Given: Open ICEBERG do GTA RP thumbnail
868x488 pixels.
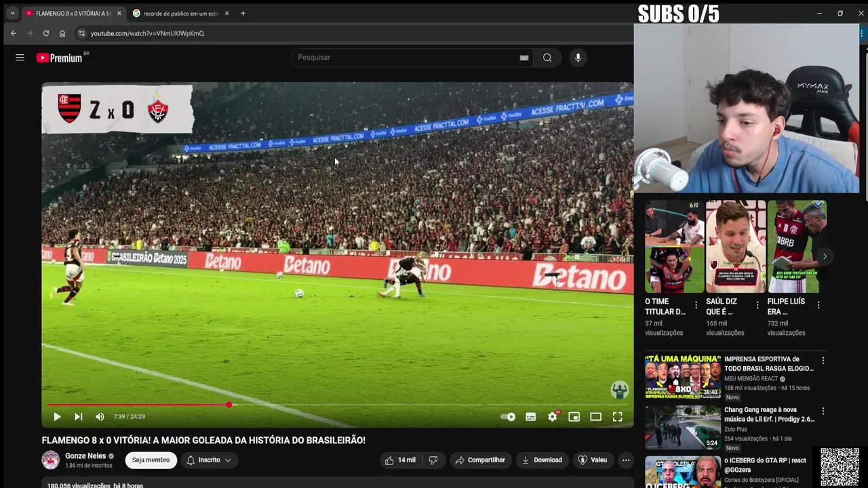Looking at the screenshot, I should coord(683,472).
